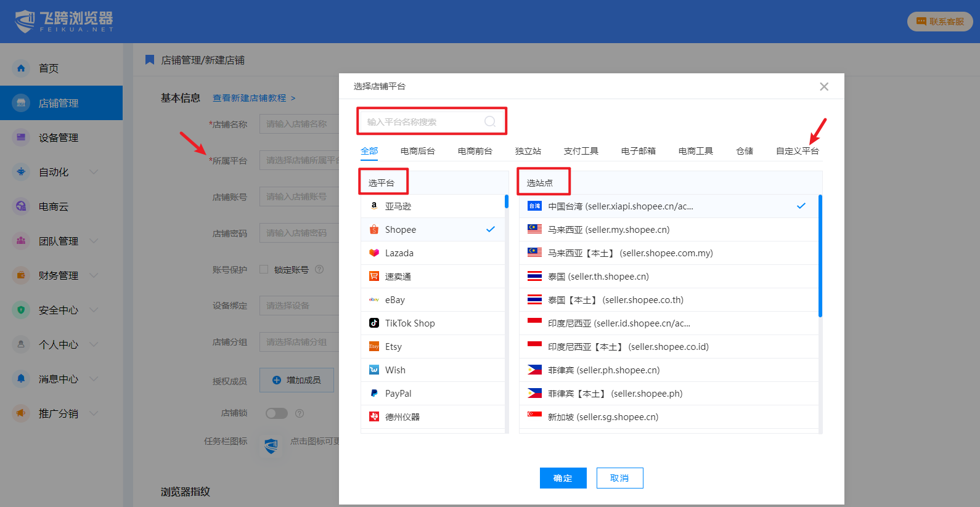
Task: Click the Amazon logo icon in platform list
Action: click(374, 206)
